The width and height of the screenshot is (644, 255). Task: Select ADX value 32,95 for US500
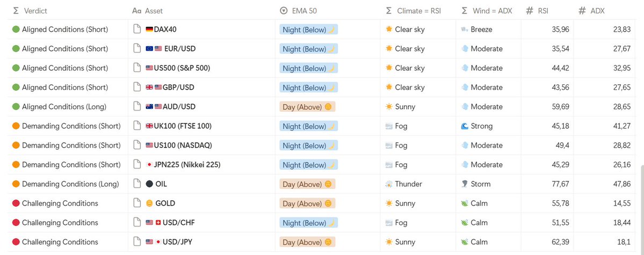[622, 68]
